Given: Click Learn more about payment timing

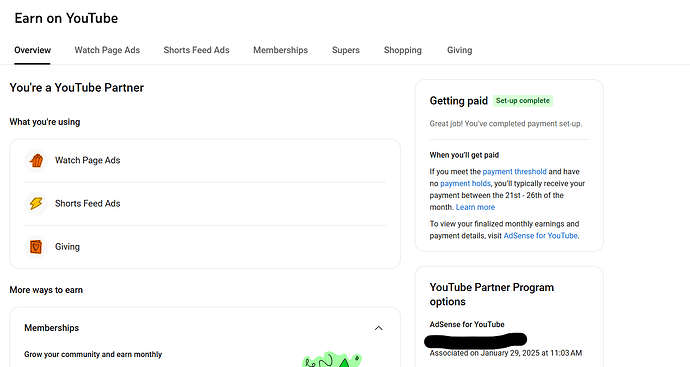Looking at the screenshot, I should (475, 207).
